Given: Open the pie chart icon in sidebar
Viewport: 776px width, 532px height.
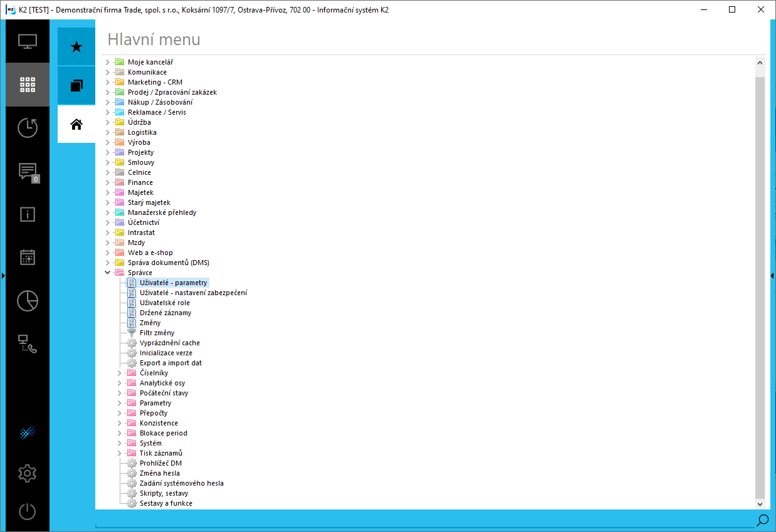Looking at the screenshot, I should (28, 301).
